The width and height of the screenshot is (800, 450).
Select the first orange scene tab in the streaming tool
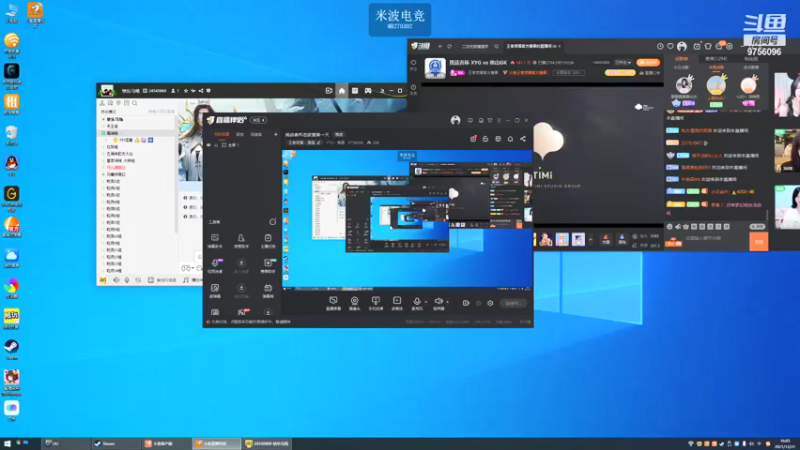click(221, 134)
